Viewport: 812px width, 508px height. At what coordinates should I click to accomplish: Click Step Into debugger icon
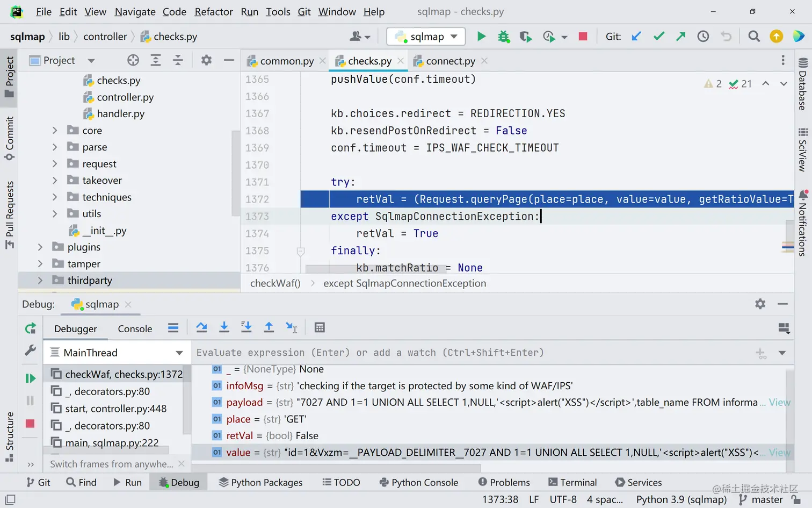(x=224, y=327)
